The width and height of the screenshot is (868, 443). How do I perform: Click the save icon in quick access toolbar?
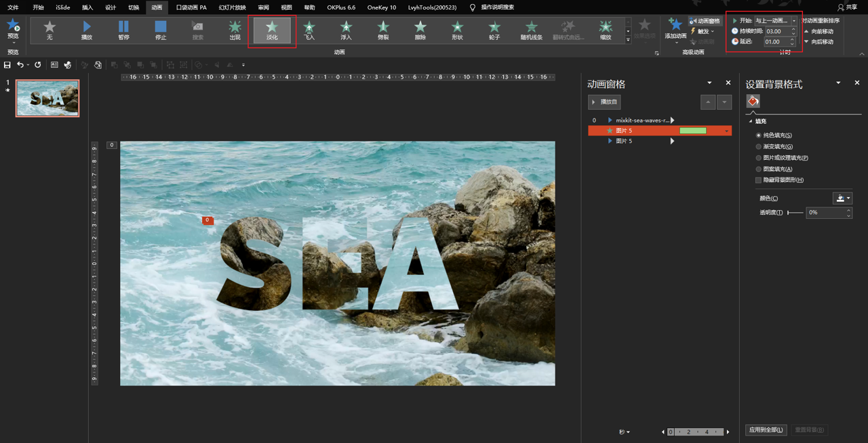click(x=7, y=65)
